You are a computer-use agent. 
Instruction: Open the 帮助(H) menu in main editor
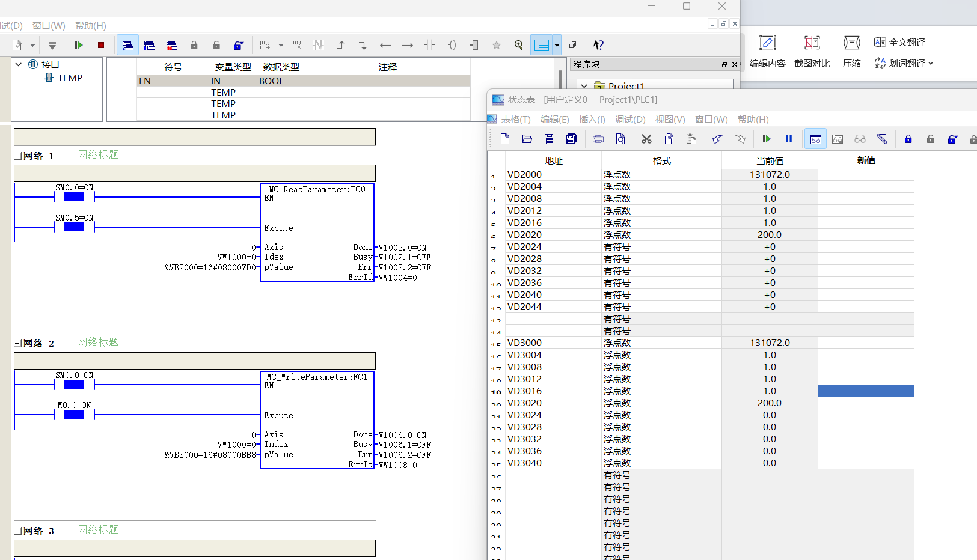[91, 25]
